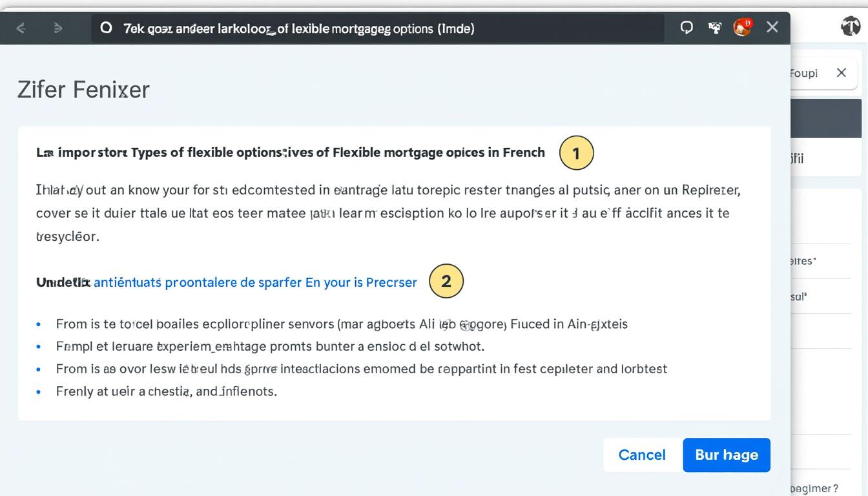The height and width of the screenshot is (496, 868).
Task: Click the Zifer Fenixer dialog heading
Action: click(x=83, y=89)
